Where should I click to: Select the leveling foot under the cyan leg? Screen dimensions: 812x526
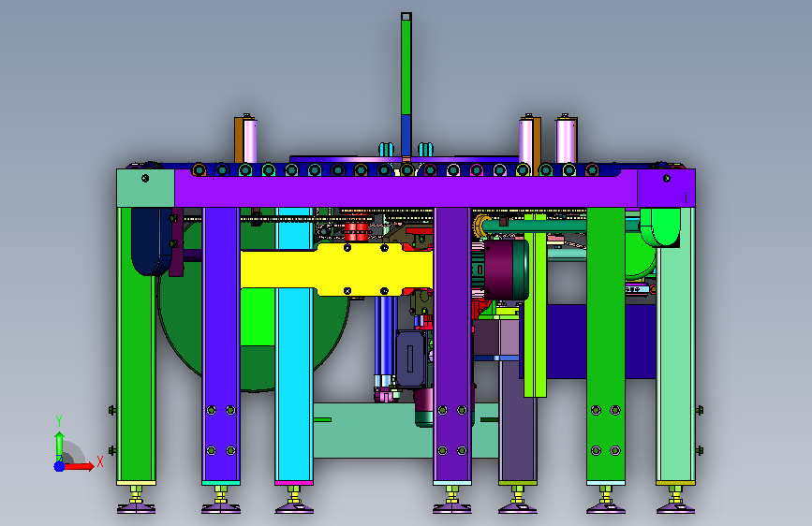click(x=294, y=500)
